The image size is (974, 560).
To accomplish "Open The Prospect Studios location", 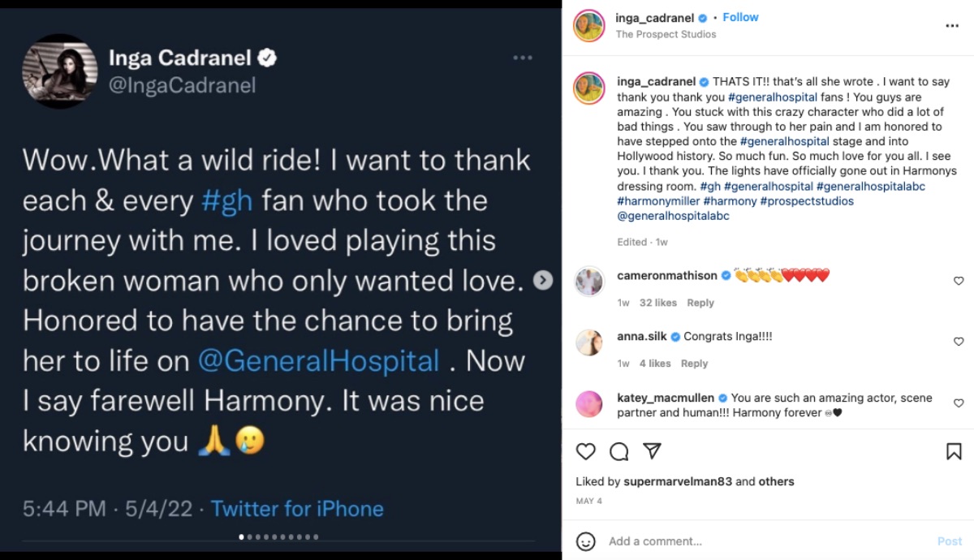I will click(666, 34).
